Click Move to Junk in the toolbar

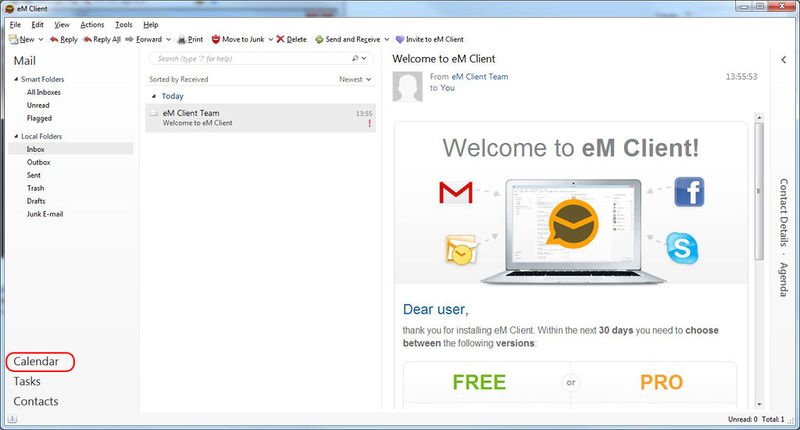pos(238,39)
